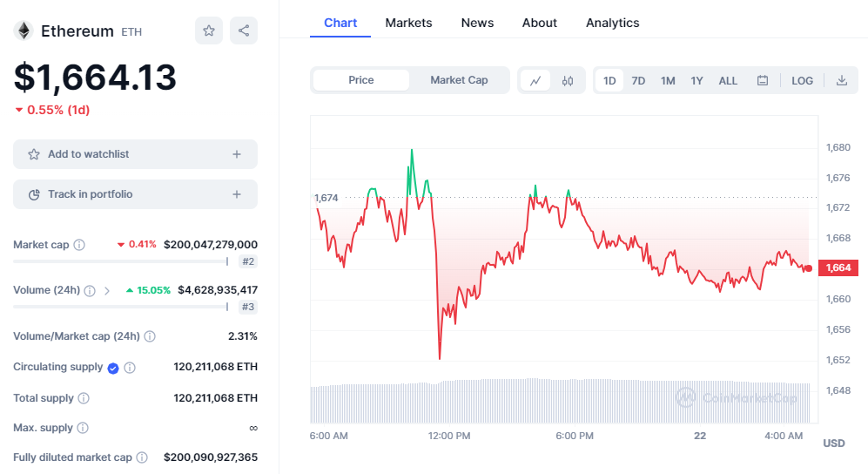Viewport: 868px width, 474px height.
Task: Switch to the Markets tab
Action: [408, 23]
